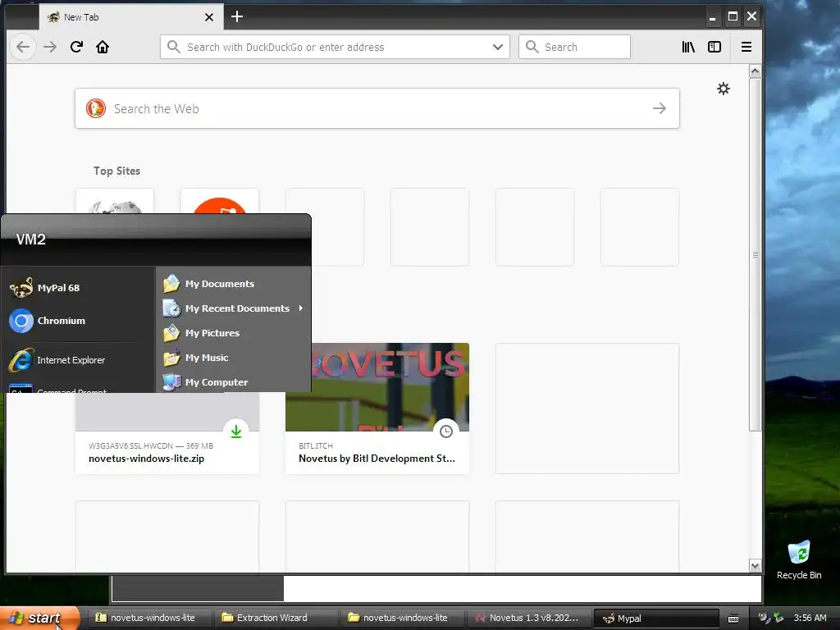840x630 pixels.
Task: Click scrollbar down arrow
Action: (755, 566)
